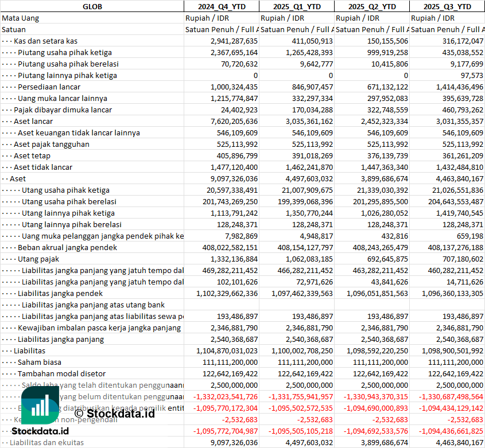
Task: Select the GLOB header cell
Action: 92,6
